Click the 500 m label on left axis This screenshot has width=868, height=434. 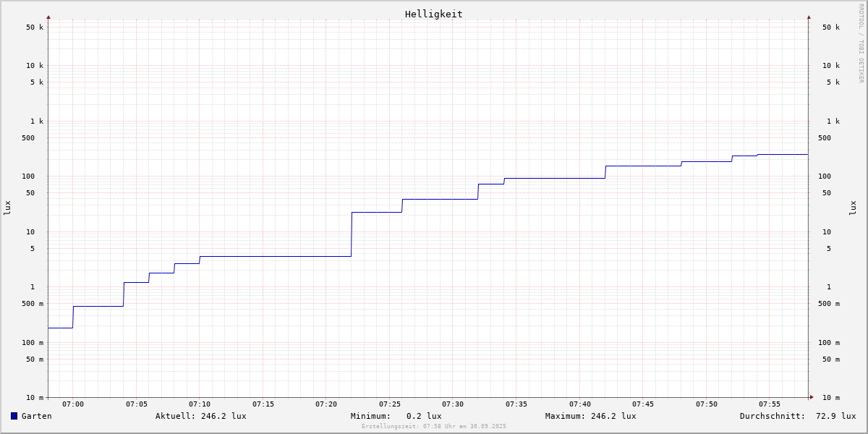point(33,304)
